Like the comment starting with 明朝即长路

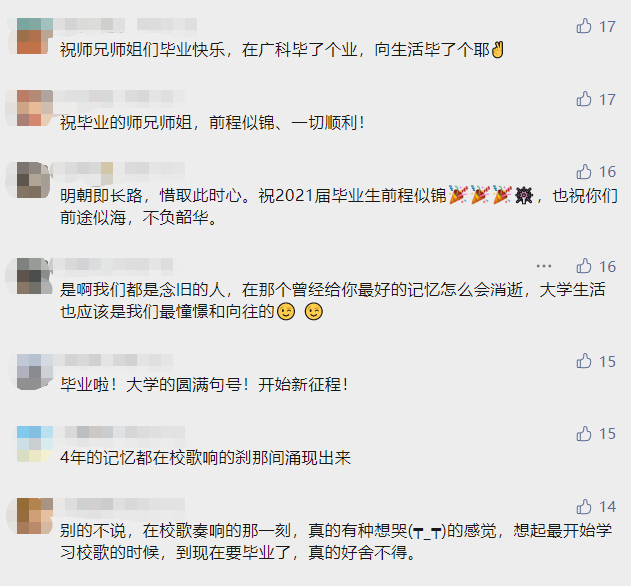coord(584,172)
